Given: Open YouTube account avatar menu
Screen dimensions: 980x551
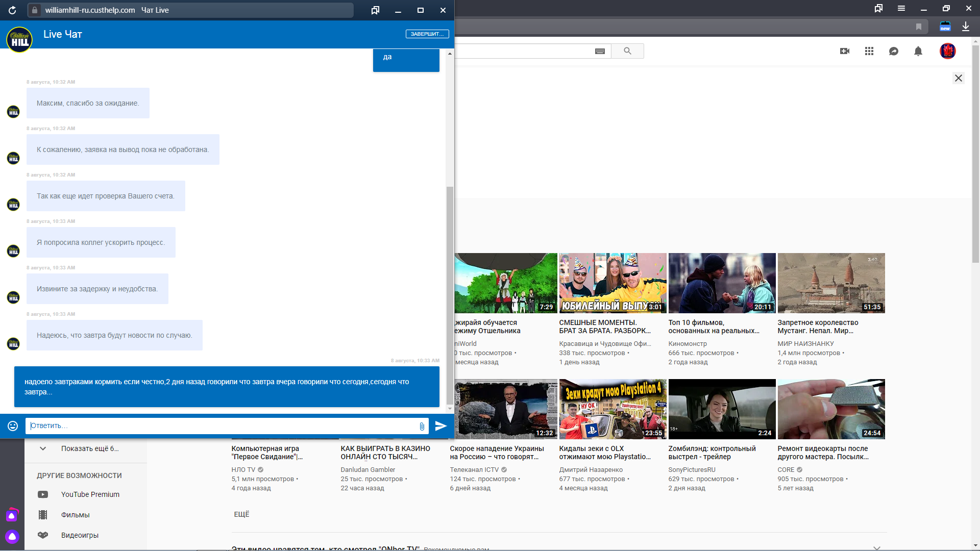Looking at the screenshot, I should click(x=948, y=51).
